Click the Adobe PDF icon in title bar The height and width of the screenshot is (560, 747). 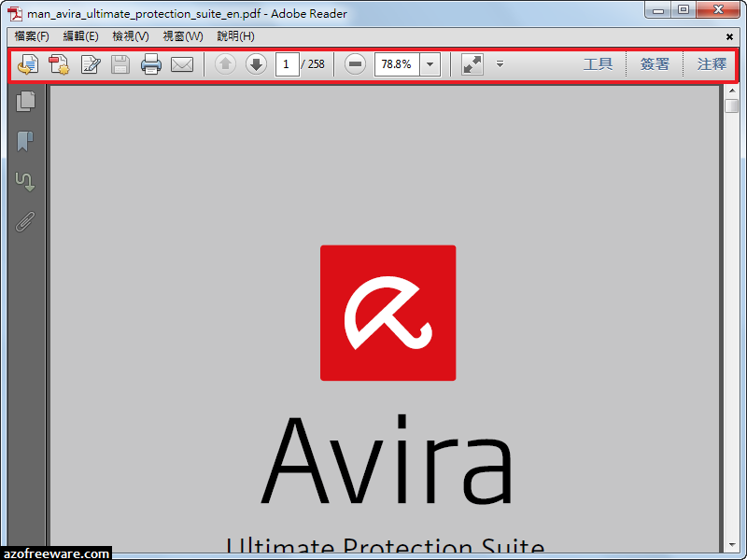pos(15,13)
